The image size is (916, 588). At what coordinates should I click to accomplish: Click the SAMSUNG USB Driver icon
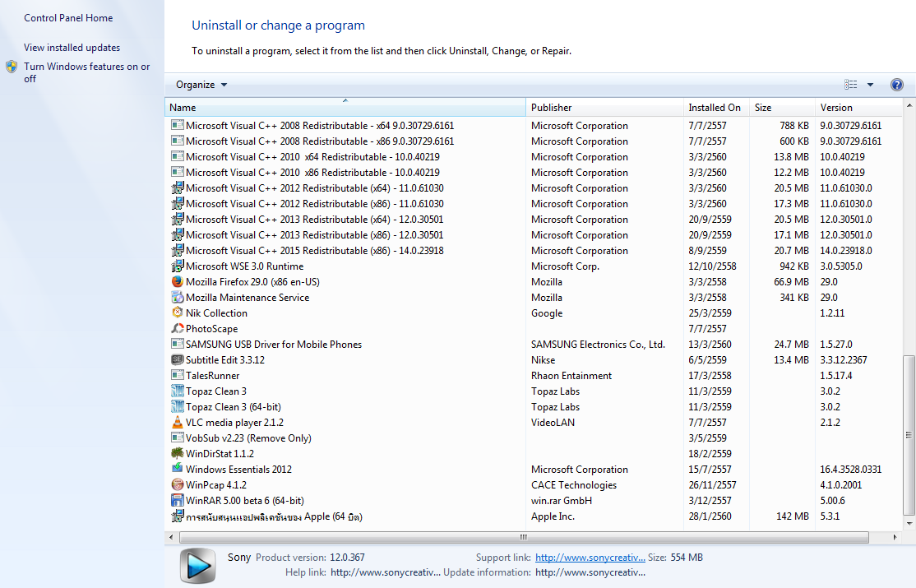(x=177, y=344)
